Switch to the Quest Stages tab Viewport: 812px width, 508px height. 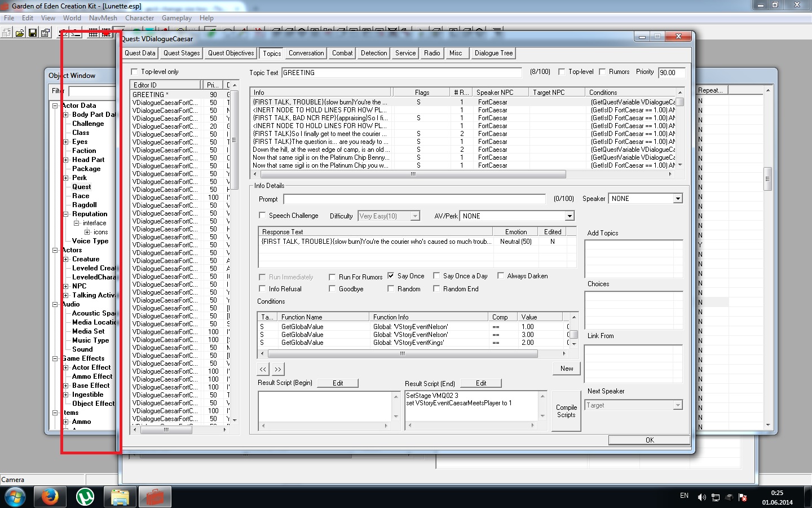(181, 53)
